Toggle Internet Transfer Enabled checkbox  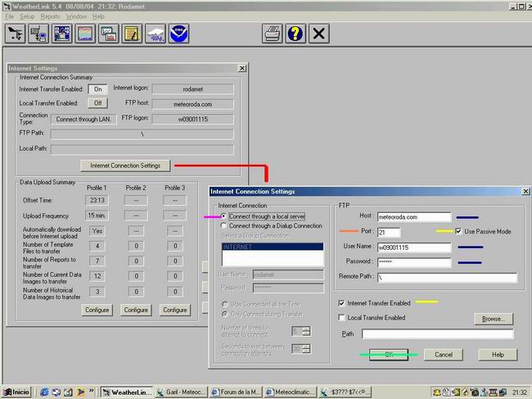(x=375, y=303)
